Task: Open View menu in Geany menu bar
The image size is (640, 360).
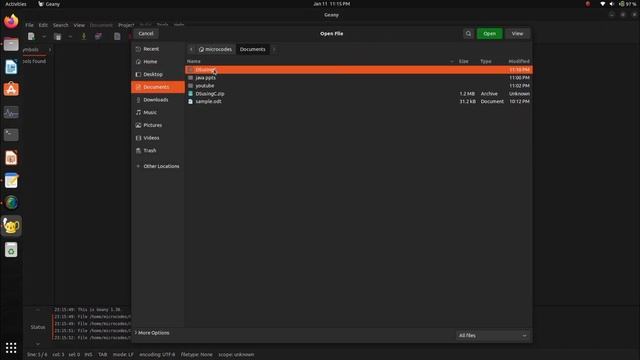Action: tap(79, 25)
